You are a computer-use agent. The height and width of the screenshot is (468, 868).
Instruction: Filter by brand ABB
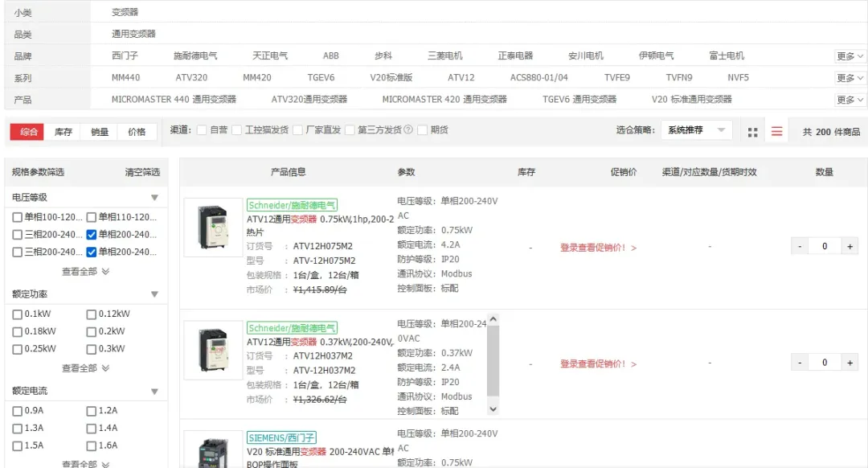pos(331,56)
